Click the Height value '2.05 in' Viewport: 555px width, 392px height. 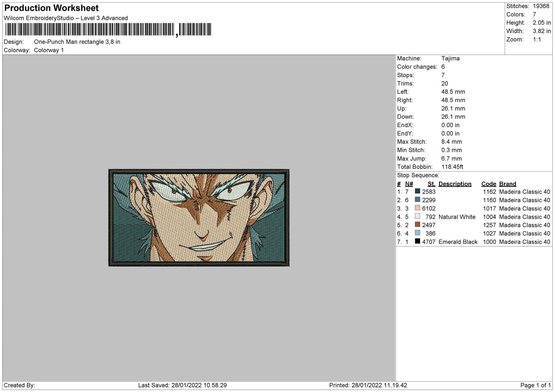[x=542, y=23]
